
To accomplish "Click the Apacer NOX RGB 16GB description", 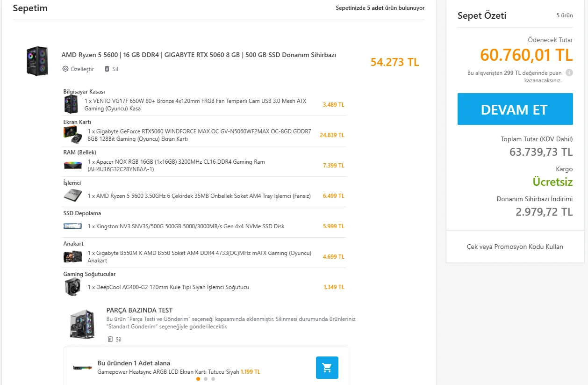I will [x=176, y=166].
